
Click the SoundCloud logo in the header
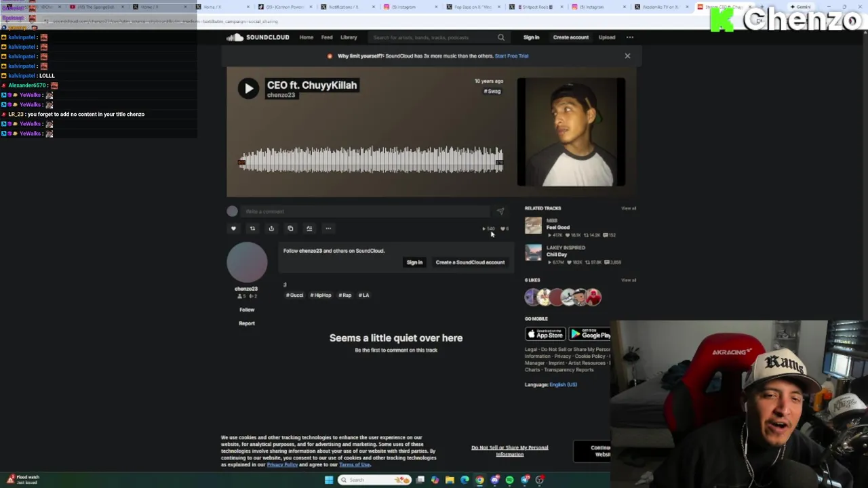(x=258, y=37)
